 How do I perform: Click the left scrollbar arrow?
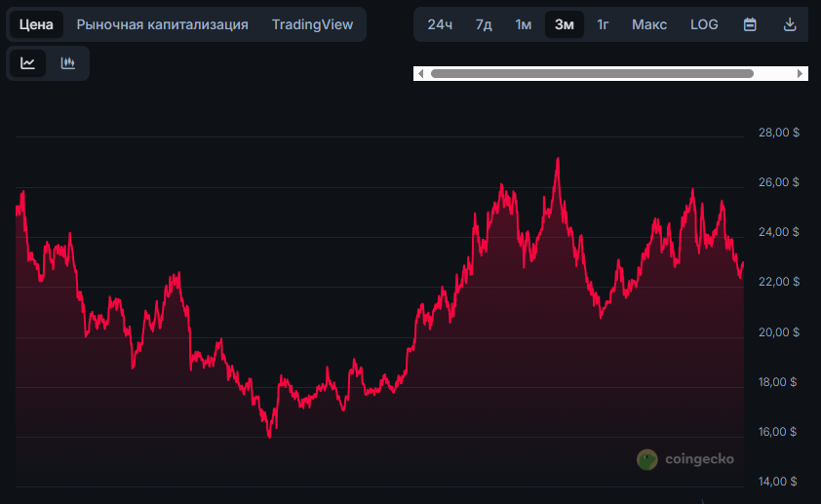pyautogui.click(x=420, y=73)
